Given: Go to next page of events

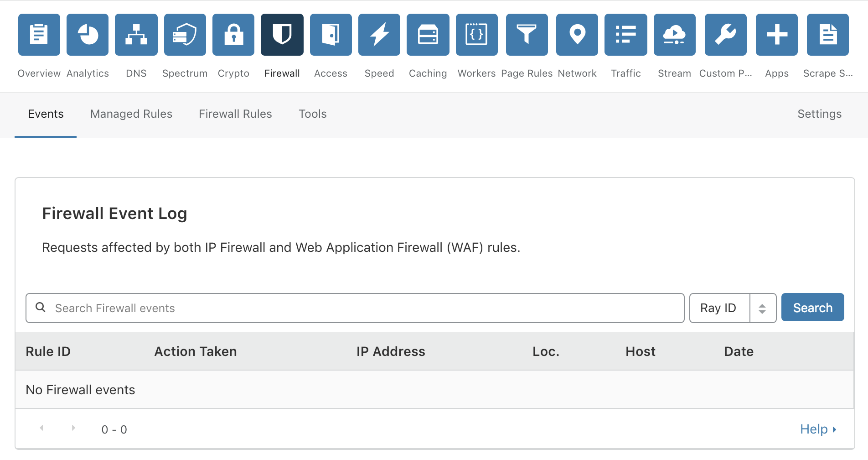Looking at the screenshot, I should click(x=73, y=428).
